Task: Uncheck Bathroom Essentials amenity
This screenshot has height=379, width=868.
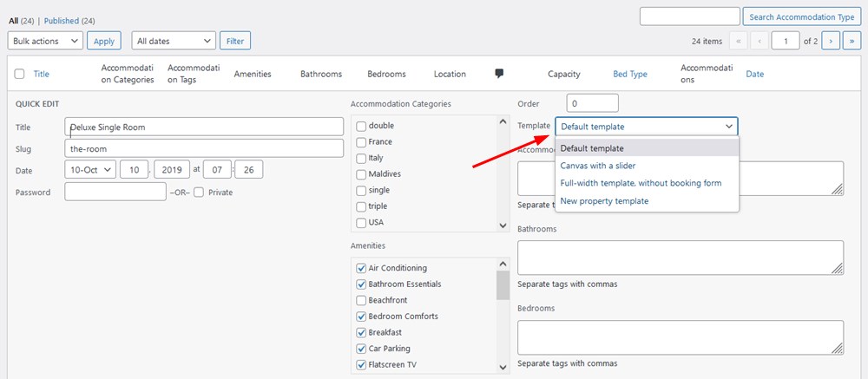Action: [361, 284]
